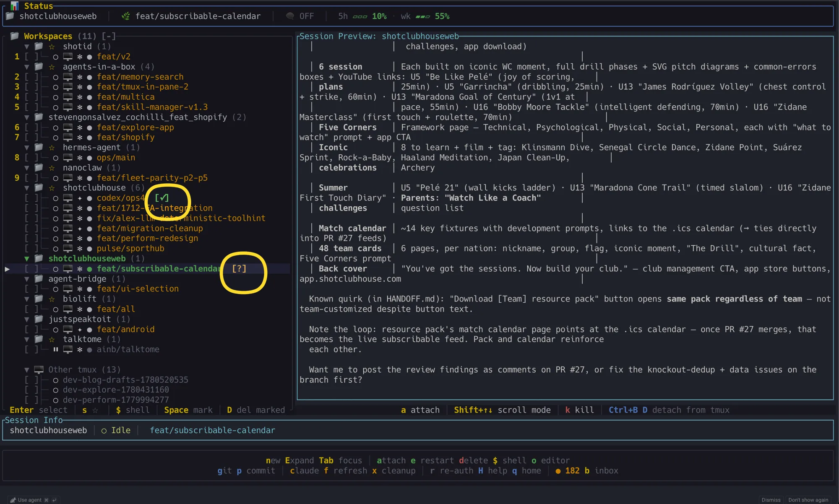Click the folder icon beside hermes-agent
The height and width of the screenshot is (504, 839).
tap(39, 147)
